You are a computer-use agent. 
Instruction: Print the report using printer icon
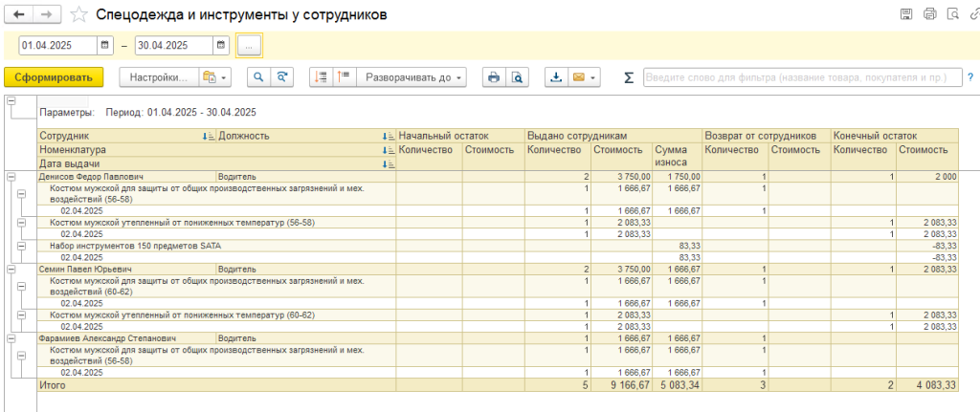coord(494,77)
